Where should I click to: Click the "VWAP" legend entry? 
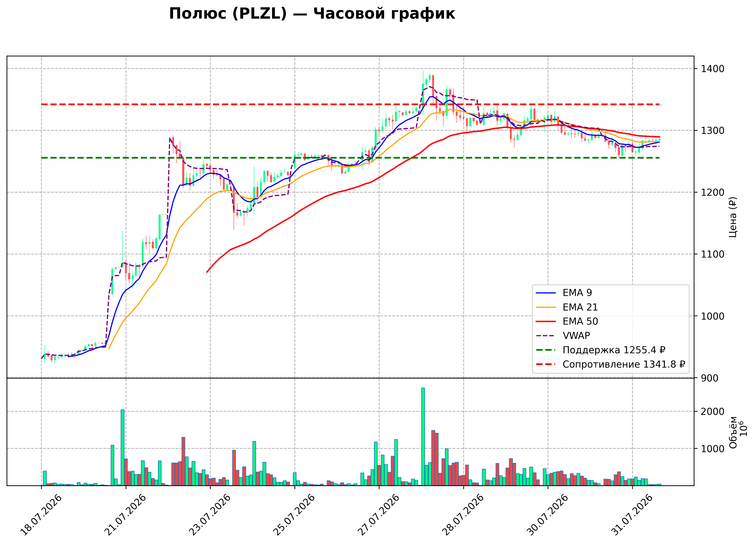pos(563,336)
